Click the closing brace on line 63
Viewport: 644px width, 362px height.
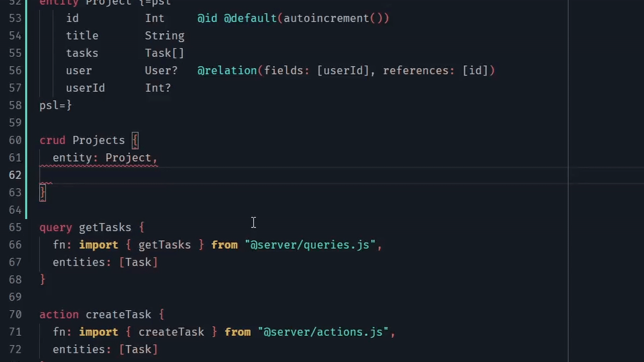[x=43, y=193]
